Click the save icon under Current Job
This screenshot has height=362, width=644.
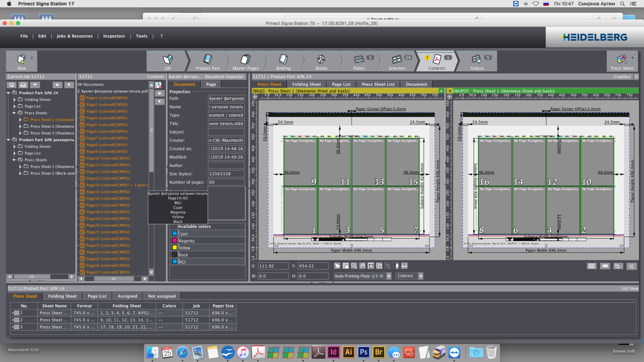coord(12,85)
